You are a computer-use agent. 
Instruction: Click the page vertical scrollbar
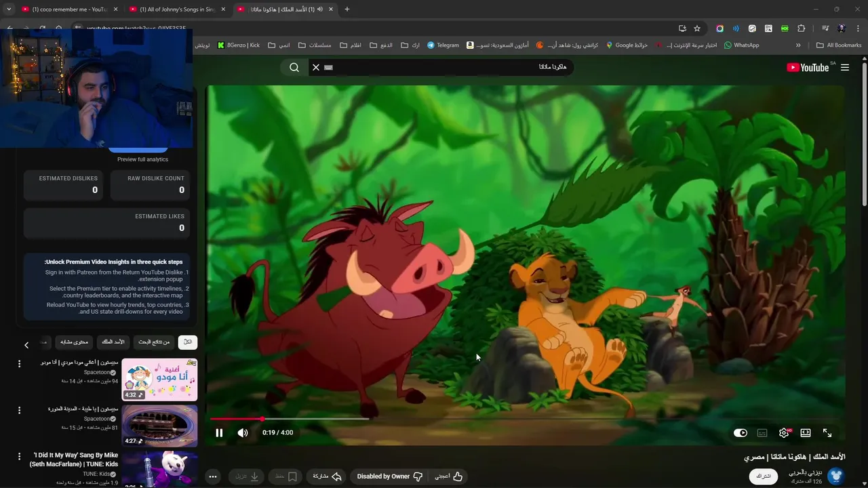865,136
